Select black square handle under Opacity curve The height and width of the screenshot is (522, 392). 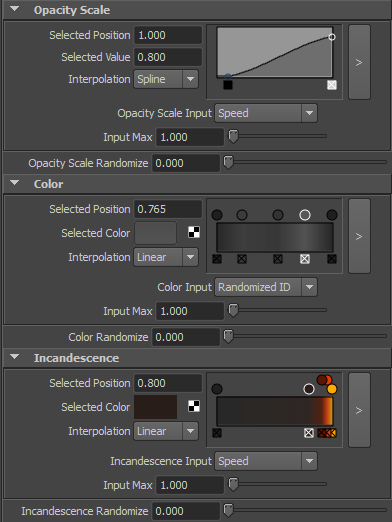(x=228, y=85)
